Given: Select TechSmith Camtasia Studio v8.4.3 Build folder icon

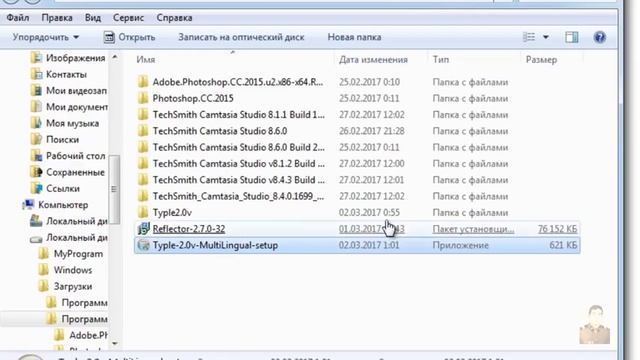Looking at the screenshot, I should 143,180.
